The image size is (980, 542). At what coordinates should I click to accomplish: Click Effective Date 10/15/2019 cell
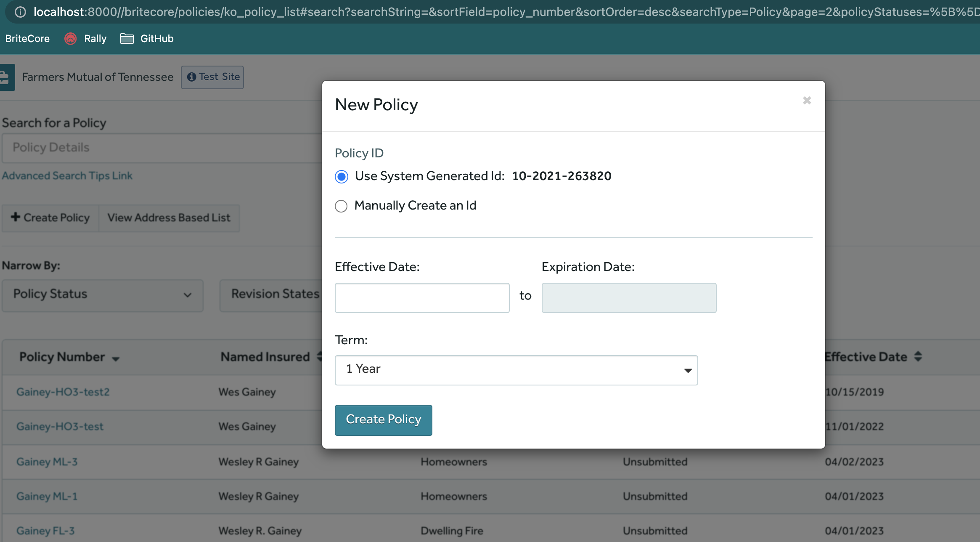(x=854, y=392)
